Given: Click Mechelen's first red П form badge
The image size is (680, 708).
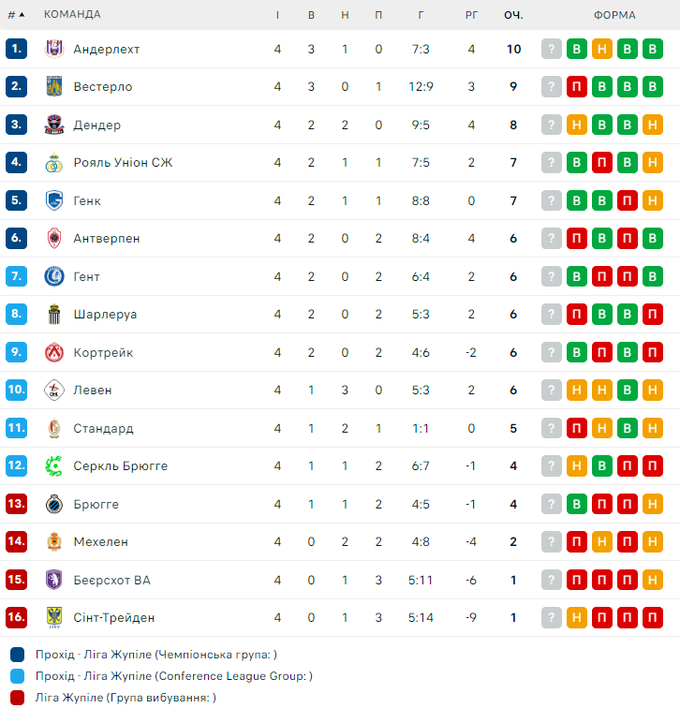Looking at the screenshot, I should point(577,542).
